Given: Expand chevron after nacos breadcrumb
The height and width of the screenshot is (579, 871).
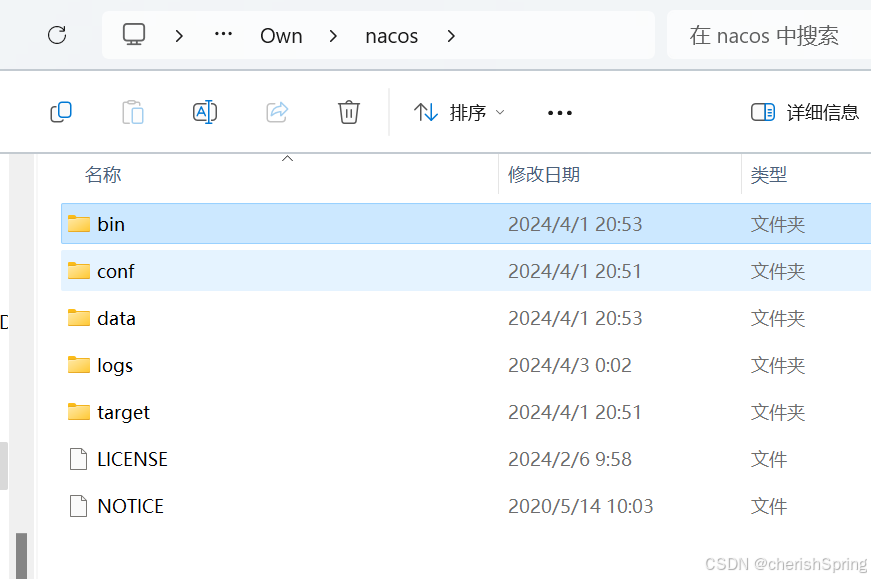Looking at the screenshot, I should [x=451, y=36].
